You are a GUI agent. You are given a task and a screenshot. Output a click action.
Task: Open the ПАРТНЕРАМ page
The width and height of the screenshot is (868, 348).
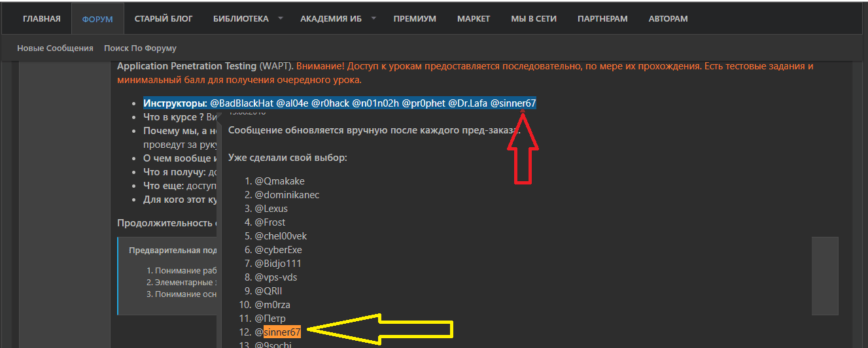[602, 19]
